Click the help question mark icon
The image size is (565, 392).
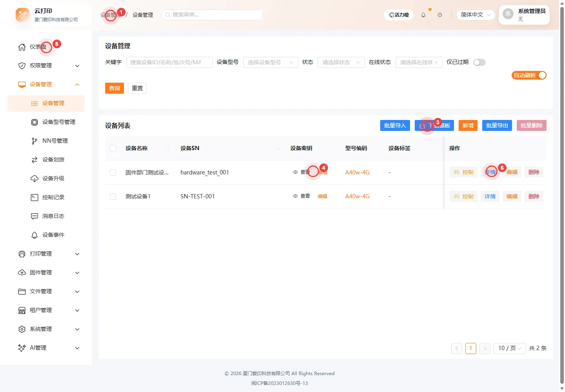(440, 15)
